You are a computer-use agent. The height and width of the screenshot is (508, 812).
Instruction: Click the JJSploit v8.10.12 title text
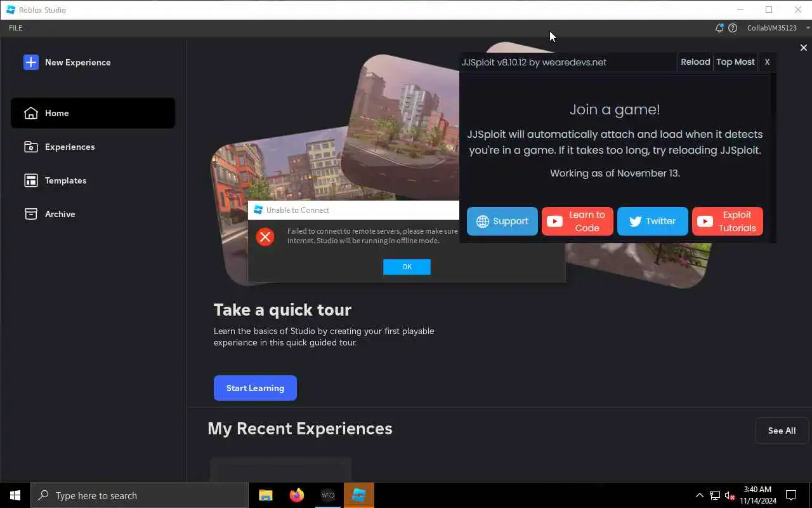[x=534, y=62]
